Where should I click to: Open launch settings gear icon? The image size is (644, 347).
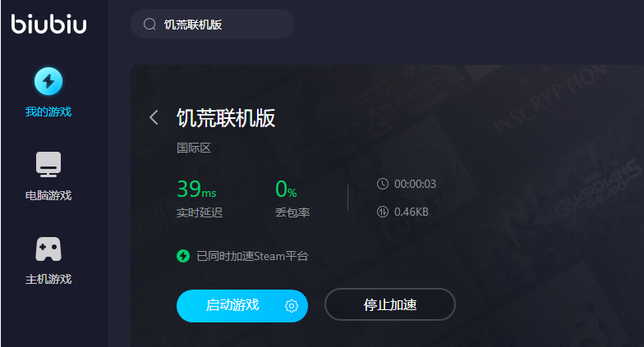tap(291, 305)
